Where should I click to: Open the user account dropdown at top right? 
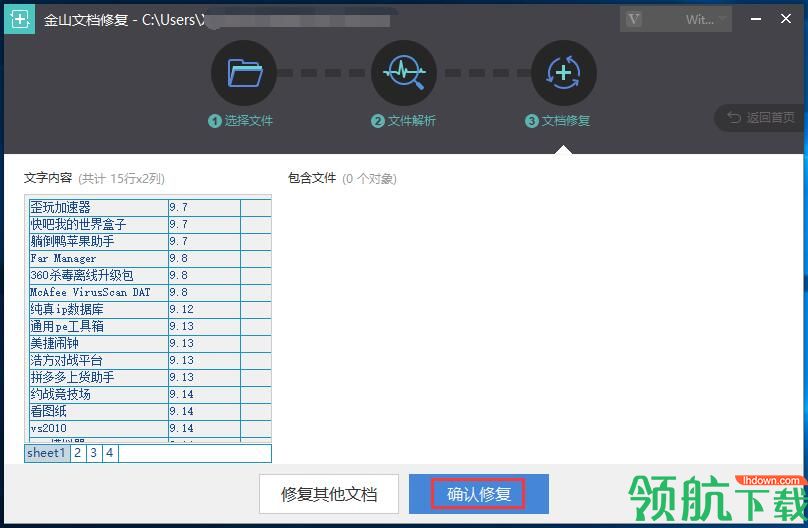pyautogui.click(x=676, y=20)
